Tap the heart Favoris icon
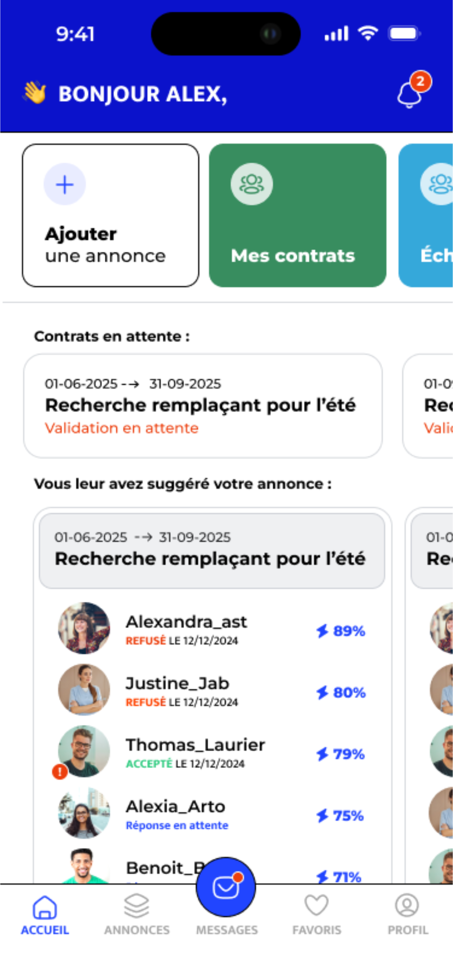453x980 pixels. click(x=316, y=905)
